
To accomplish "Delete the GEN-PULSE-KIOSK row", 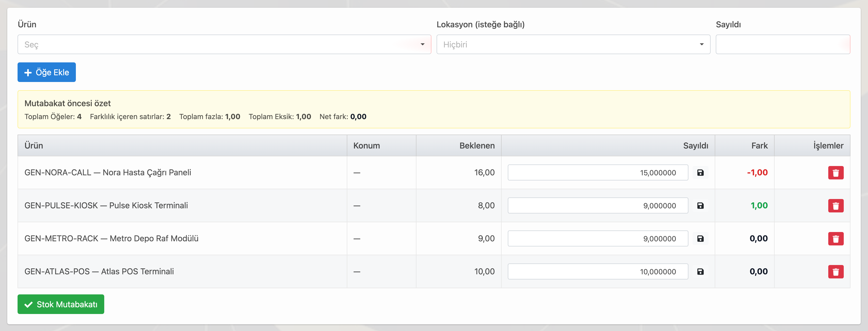I will point(836,206).
